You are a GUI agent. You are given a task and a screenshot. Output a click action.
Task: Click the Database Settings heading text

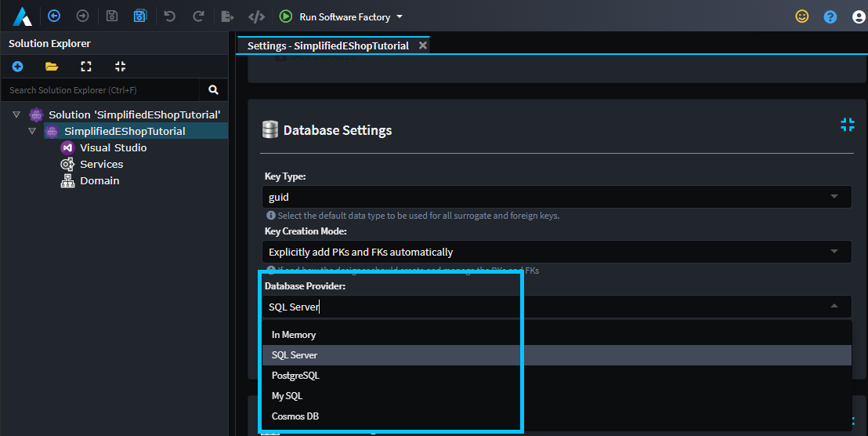(338, 130)
